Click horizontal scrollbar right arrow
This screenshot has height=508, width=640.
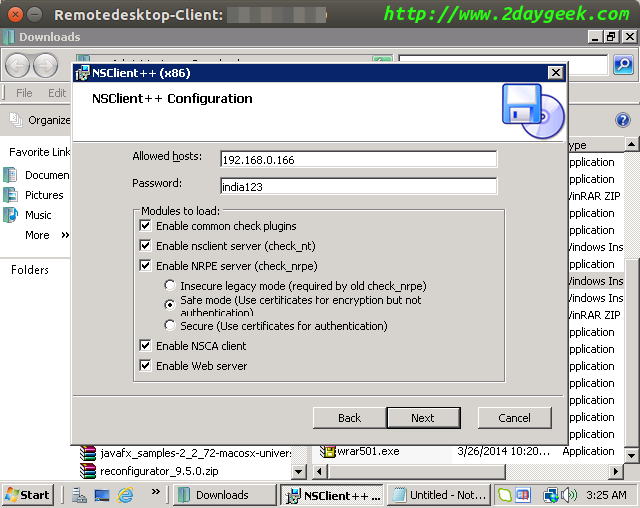(x=616, y=472)
